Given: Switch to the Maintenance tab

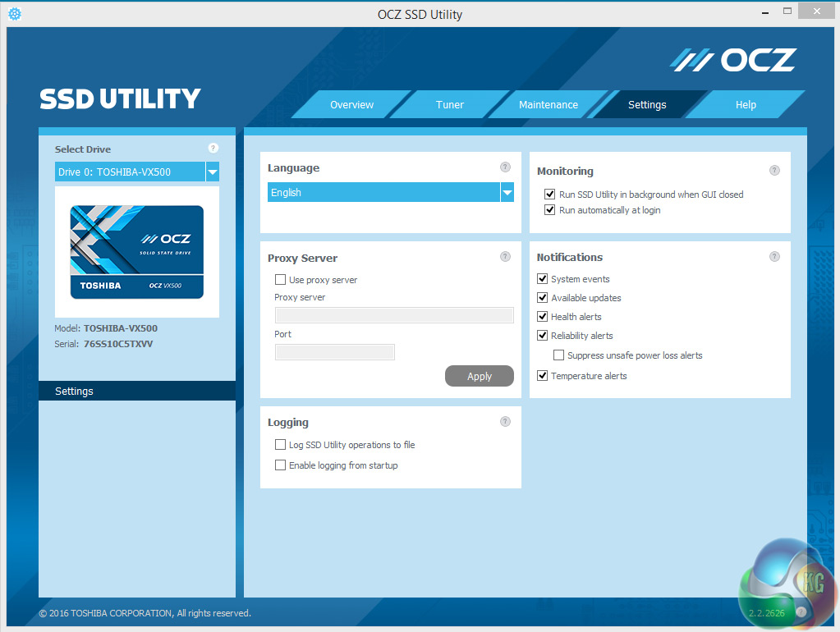Looking at the screenshot, I should point(549,104).
